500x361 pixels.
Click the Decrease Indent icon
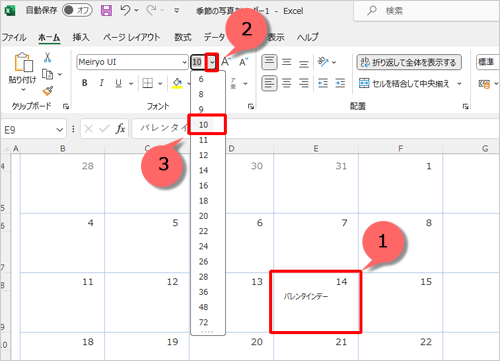pyautogui.click(x=323, y=83)
